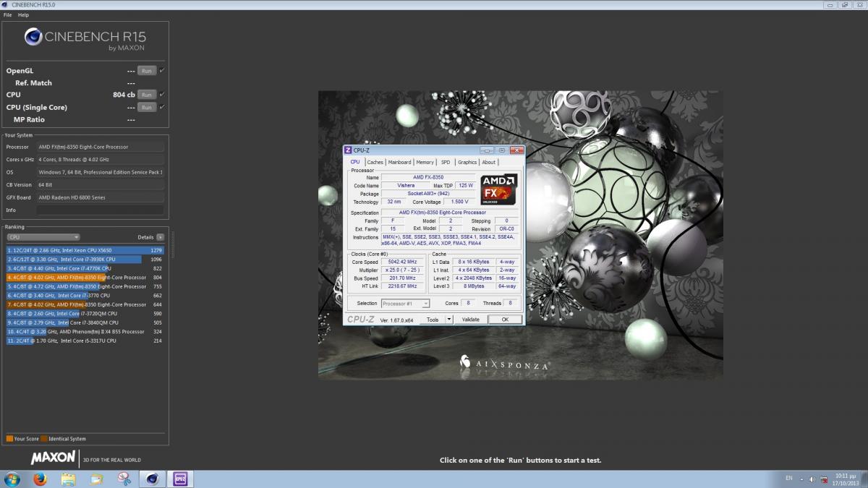Click the Tools button in CPU-Z
The height and width of the screenshot is (488, 868).
pos(433,319)
